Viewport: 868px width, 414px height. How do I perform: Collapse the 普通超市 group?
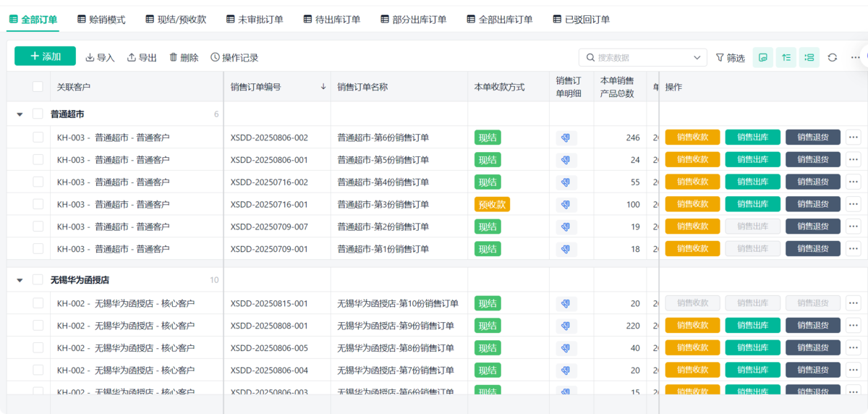pos(20,114)
